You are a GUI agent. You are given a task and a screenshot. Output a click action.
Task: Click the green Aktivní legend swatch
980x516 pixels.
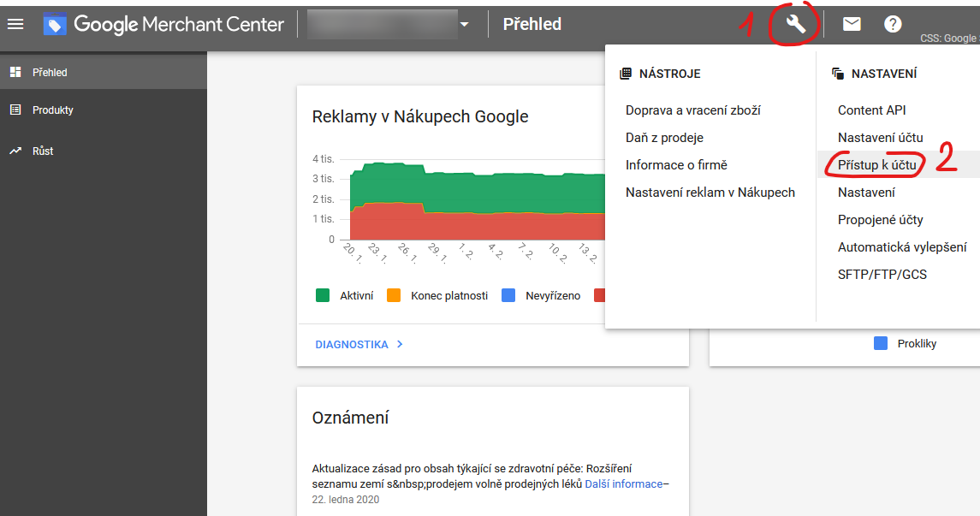[x=323, y=295]
